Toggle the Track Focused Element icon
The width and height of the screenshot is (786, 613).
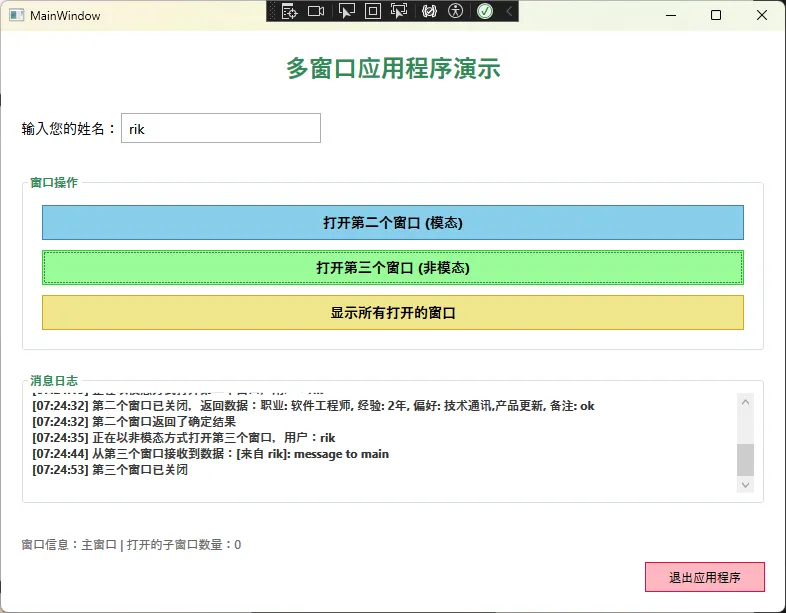point(399,11)
